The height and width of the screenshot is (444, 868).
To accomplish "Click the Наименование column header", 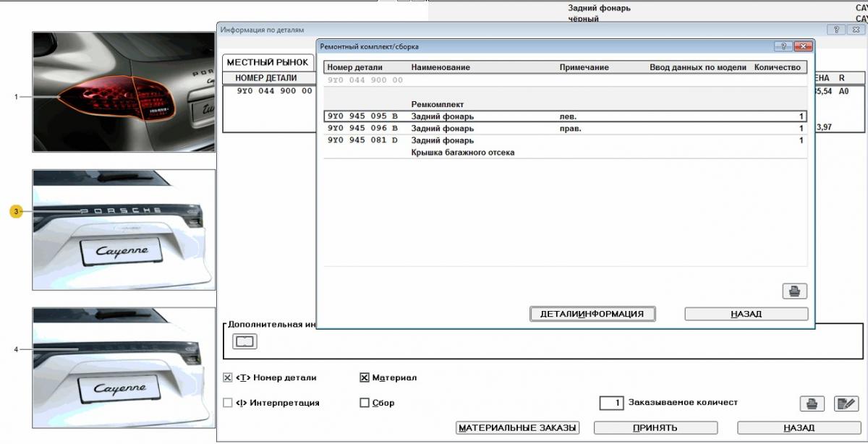I will 441,67.
